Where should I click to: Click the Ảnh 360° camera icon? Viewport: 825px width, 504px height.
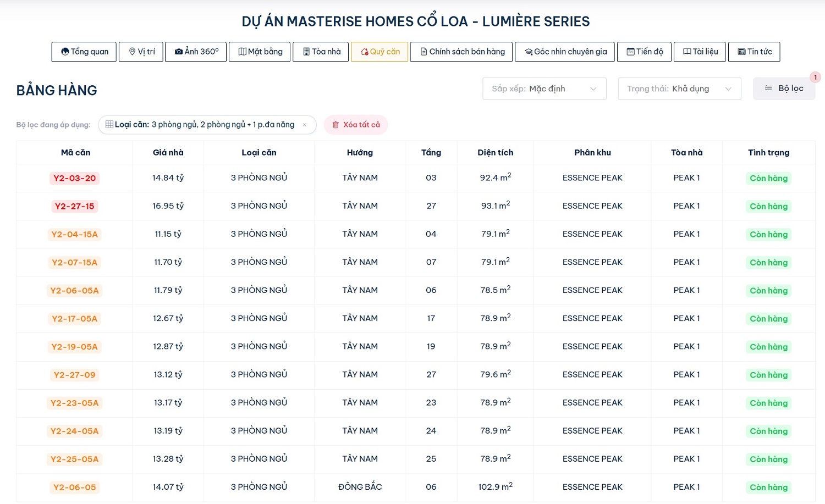tap(179, 52)
